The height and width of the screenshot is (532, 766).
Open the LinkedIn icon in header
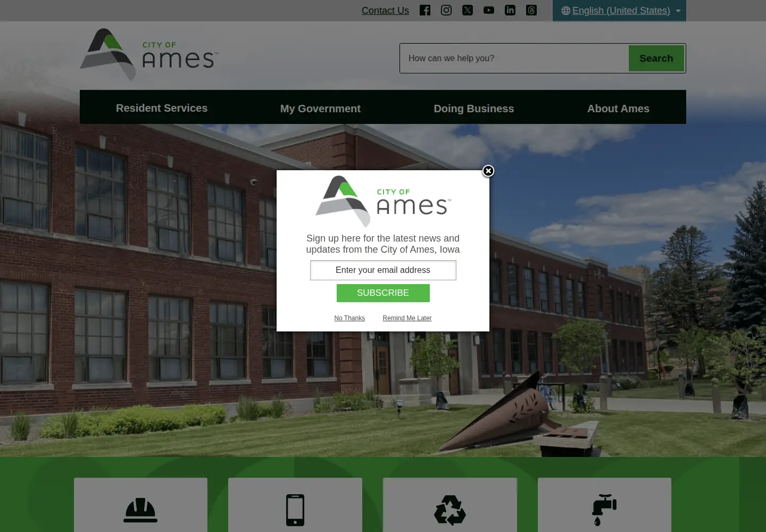coord(510,10)
